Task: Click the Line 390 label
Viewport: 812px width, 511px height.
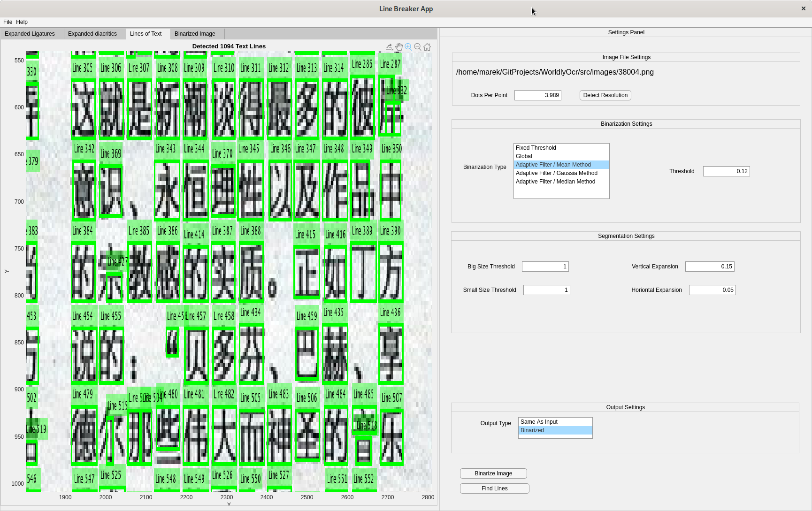Action: [x=391, y=231]
